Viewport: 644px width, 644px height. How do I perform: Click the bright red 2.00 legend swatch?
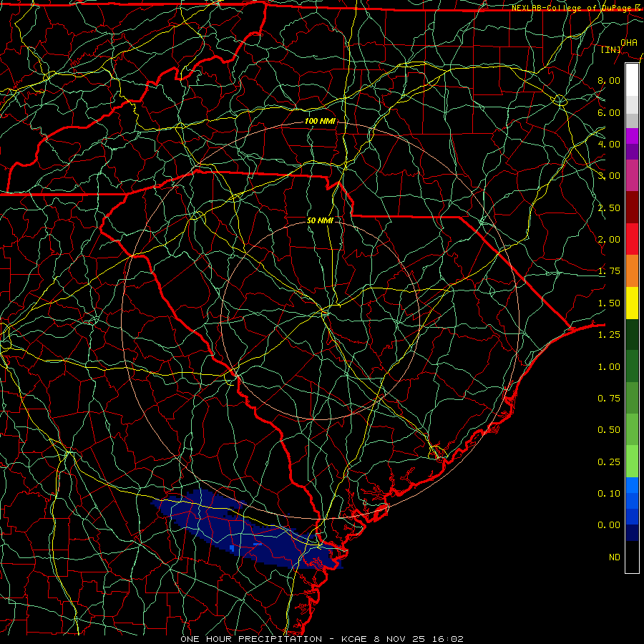pos(632,239)
